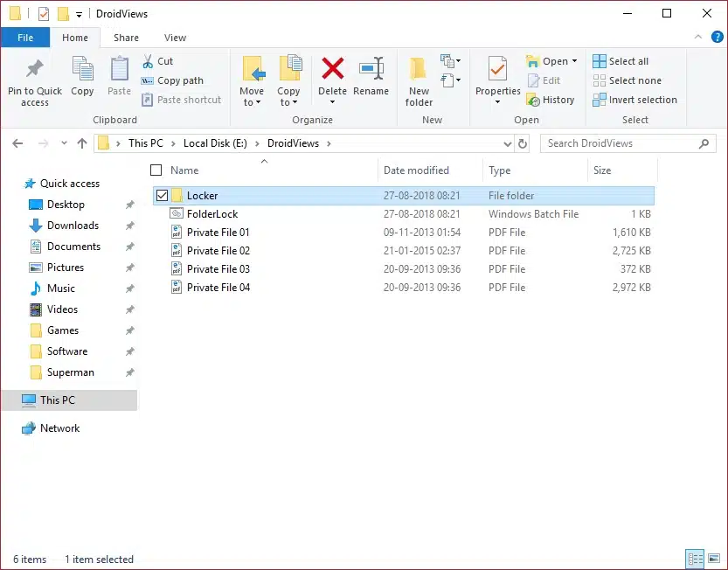Click the Search DroidViews input field

pyautogui.click(x=621, y=143)
